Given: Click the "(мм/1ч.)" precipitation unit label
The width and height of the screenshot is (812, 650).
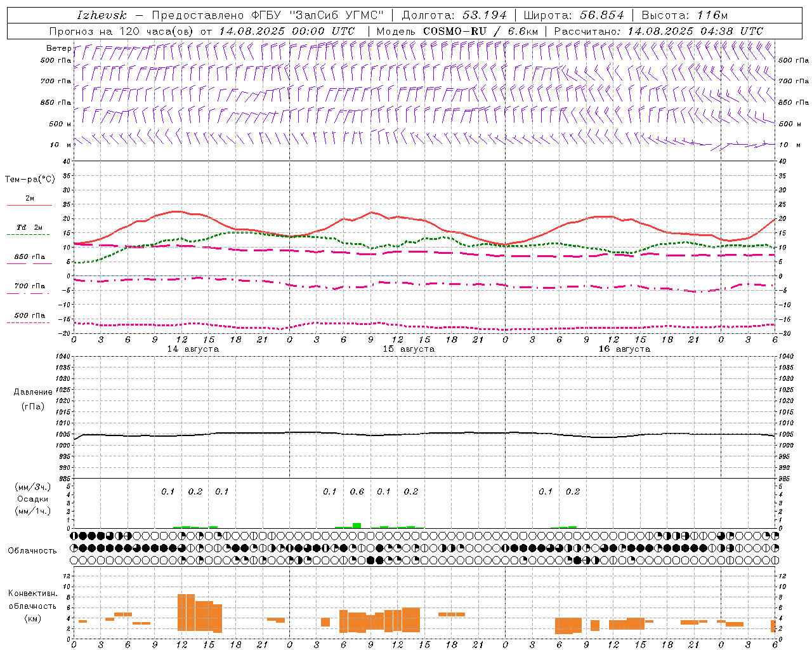Looking at the screenshot, I should (x=33, y=511).
